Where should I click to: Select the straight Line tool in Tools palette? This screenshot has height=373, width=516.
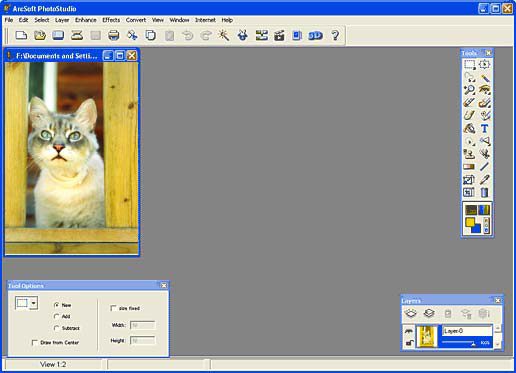point(484,167)
